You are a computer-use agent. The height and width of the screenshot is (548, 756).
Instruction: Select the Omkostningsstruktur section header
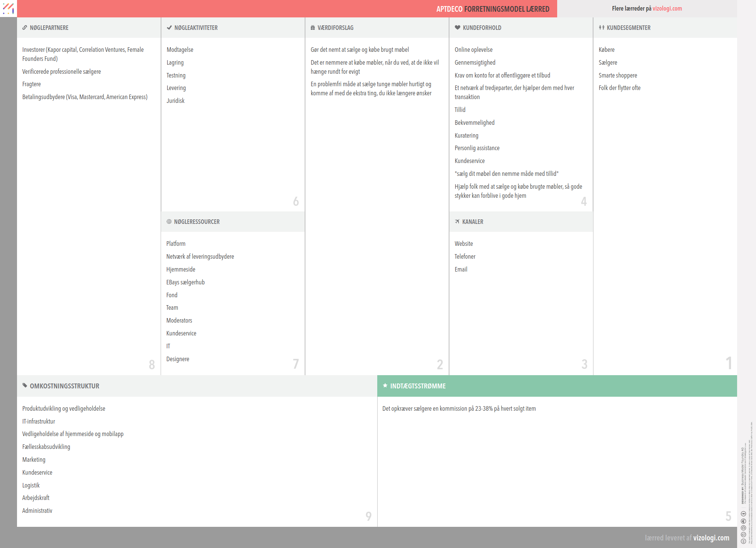point(65,386)
